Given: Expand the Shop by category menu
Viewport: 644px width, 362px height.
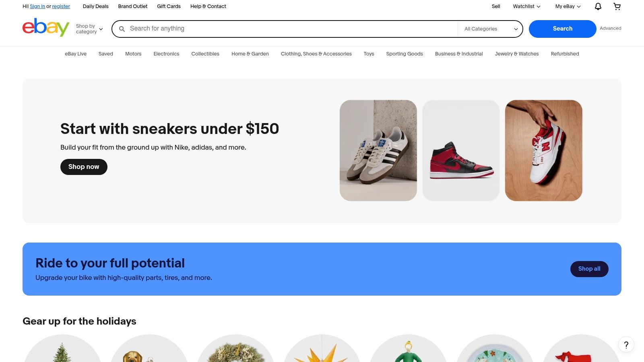Looking at the screenshot, I should [x=89, y=29].
